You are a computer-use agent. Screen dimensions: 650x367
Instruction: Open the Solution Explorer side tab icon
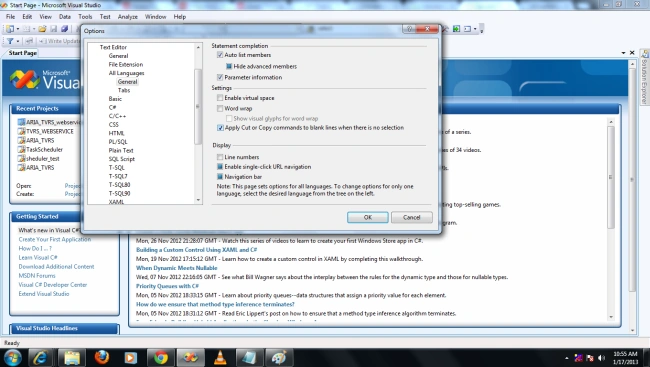(x=645, y=54)
